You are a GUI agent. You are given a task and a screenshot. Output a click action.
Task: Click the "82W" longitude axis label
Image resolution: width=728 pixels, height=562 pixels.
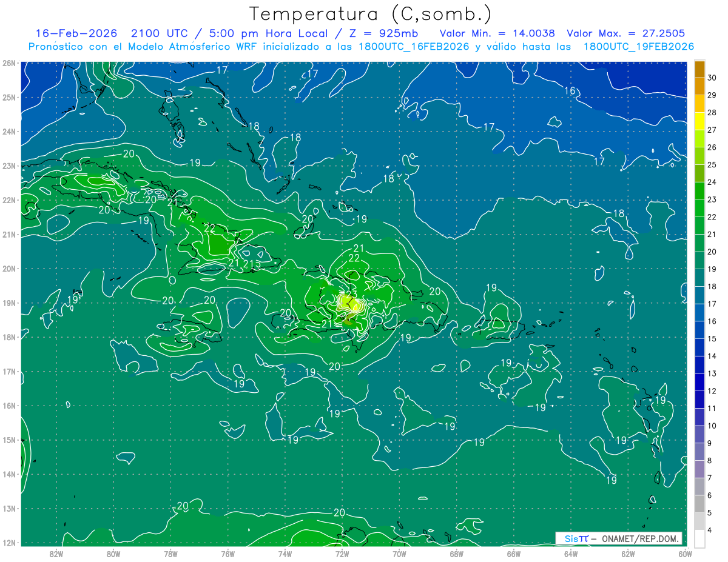56,554
